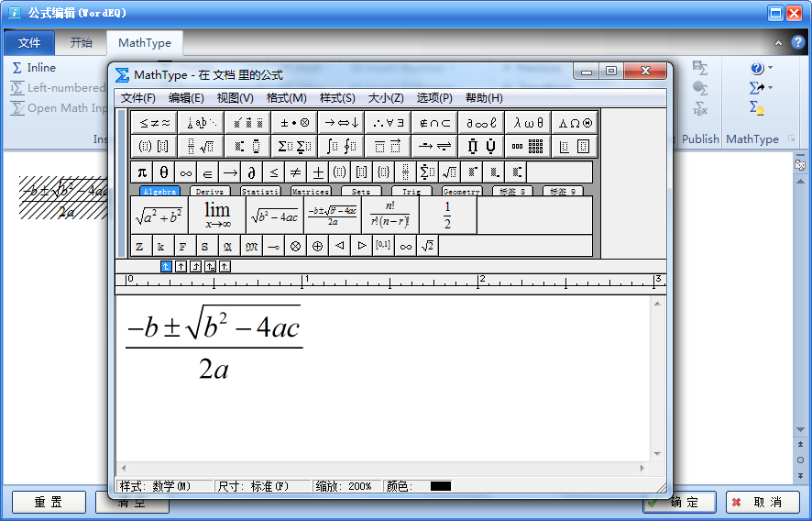Open the 开始 tab in WordEQ ribbon
The height and width of the screenshot is (521, 812).
pos(82,43)
